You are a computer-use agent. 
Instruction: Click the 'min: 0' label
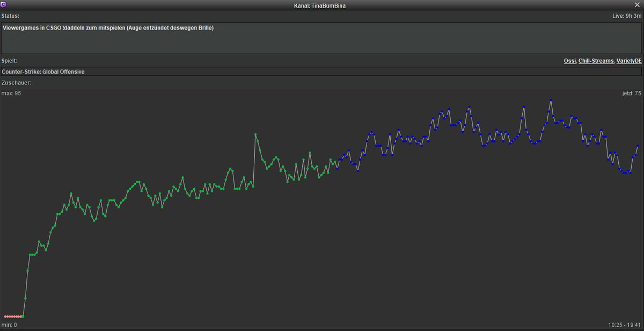[x=9, y=325]
